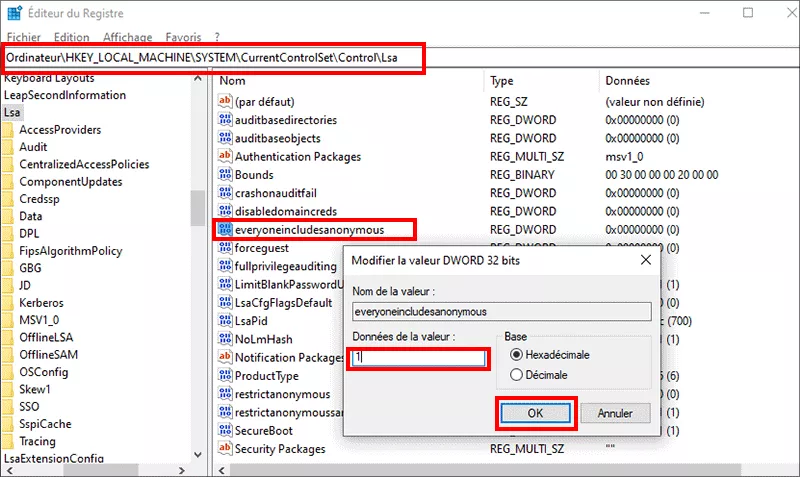Select the SspiCache key in tree
800x477 pixels.
[x=44, y=424]
